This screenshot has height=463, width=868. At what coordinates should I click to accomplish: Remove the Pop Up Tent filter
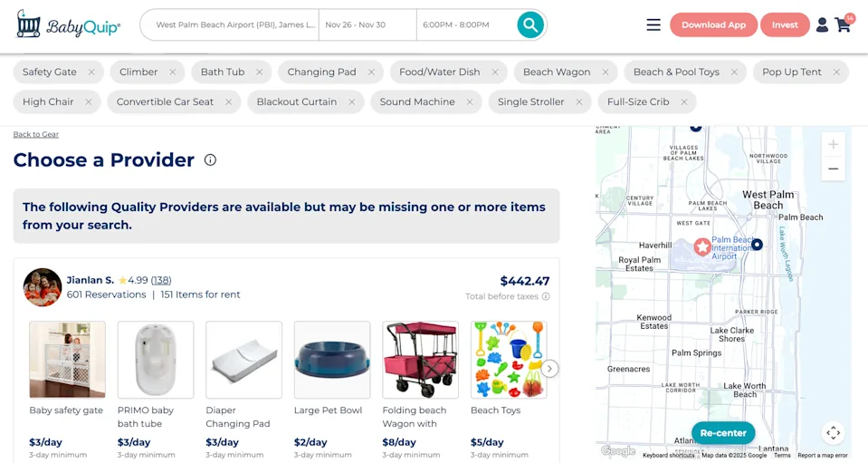836,72
